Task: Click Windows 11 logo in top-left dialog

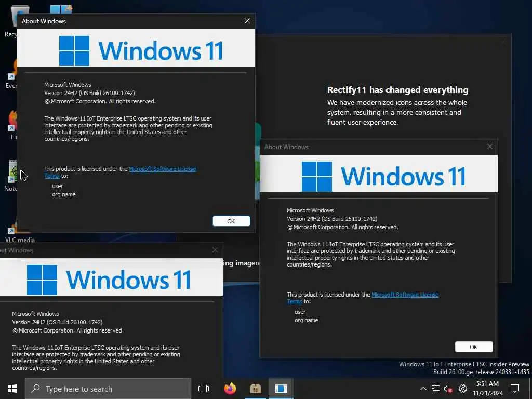Action: point(141,50)
